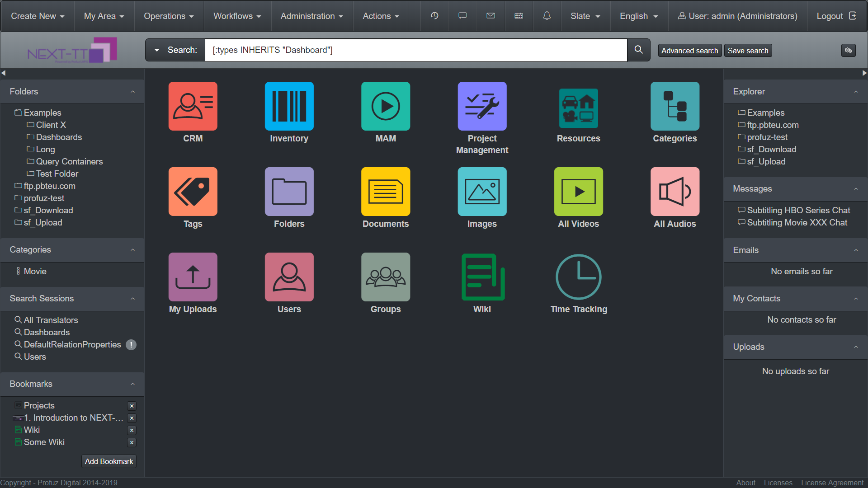
Task: Open the Inventory barcode icon
Action: tap(289, 106)
